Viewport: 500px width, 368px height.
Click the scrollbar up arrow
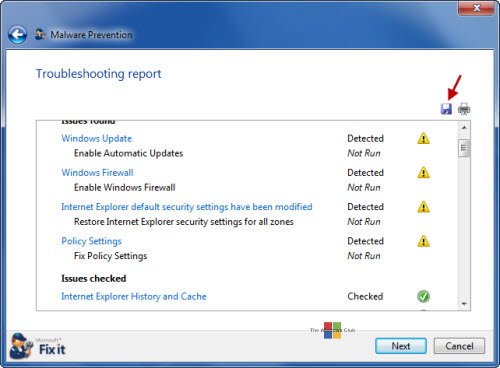click(x=464, y=128)
